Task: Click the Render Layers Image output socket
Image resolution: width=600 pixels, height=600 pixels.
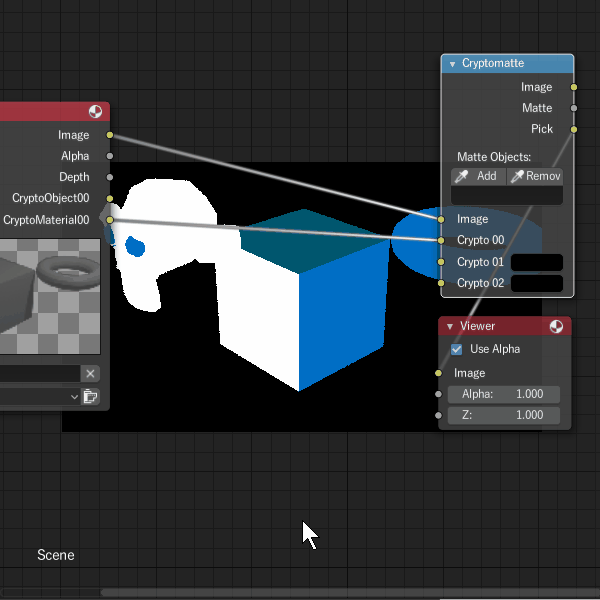Action: point(110,135)
